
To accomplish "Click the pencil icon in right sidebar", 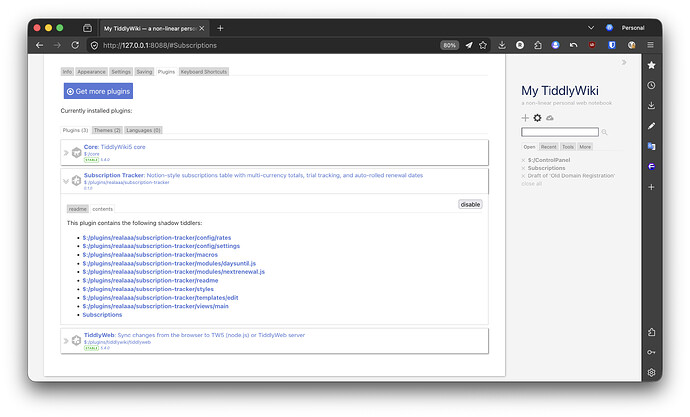I will pyautogui.click(x=652, y=126).
